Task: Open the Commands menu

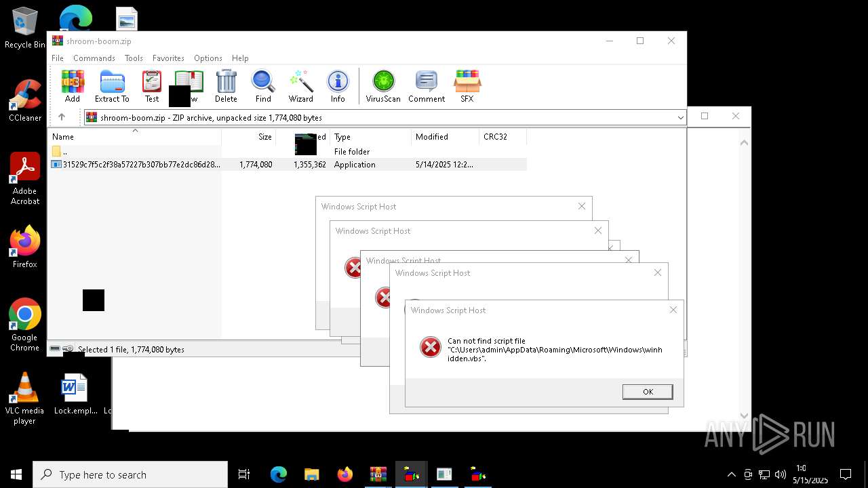Action: tap(94, 58)
